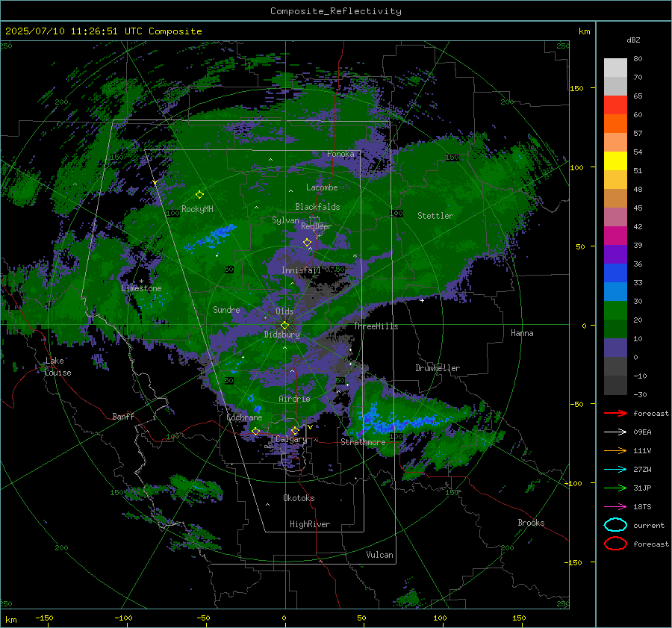Click the Lake Louise label
Image resolution: width=672 pixels, height=628 pixels.
coord(57,367)
